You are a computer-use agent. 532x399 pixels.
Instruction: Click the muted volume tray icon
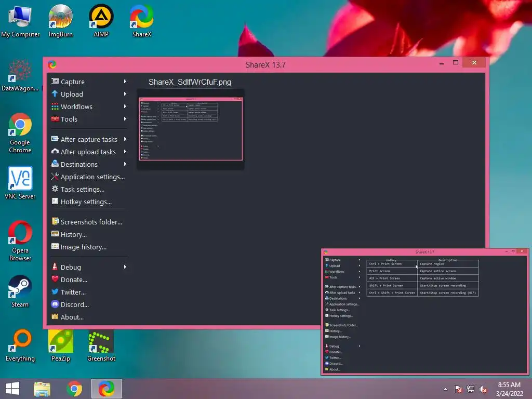pyautogui.click(x=483, y=389)
